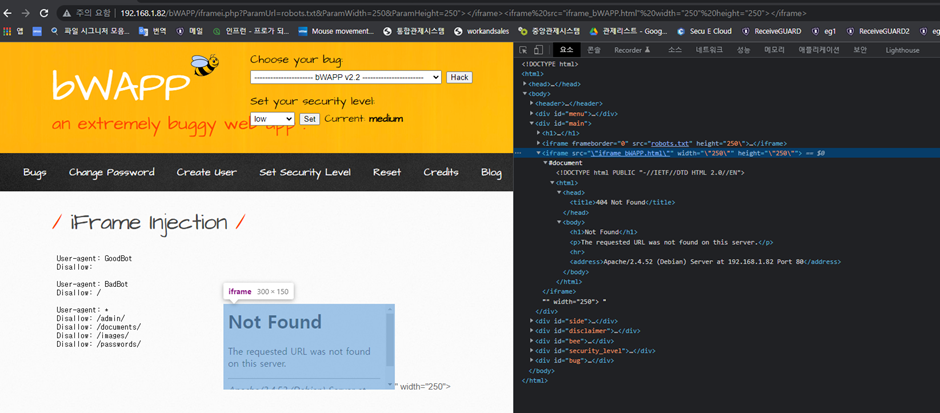Open the Credits menu item
The width and height of the screenshot is (940, 413).
coord(441,173)
